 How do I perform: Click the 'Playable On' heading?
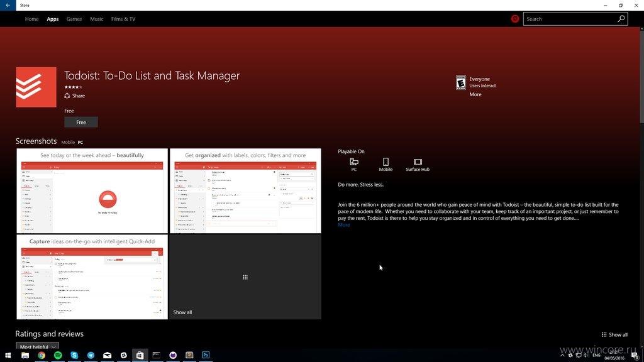point(351,151)
